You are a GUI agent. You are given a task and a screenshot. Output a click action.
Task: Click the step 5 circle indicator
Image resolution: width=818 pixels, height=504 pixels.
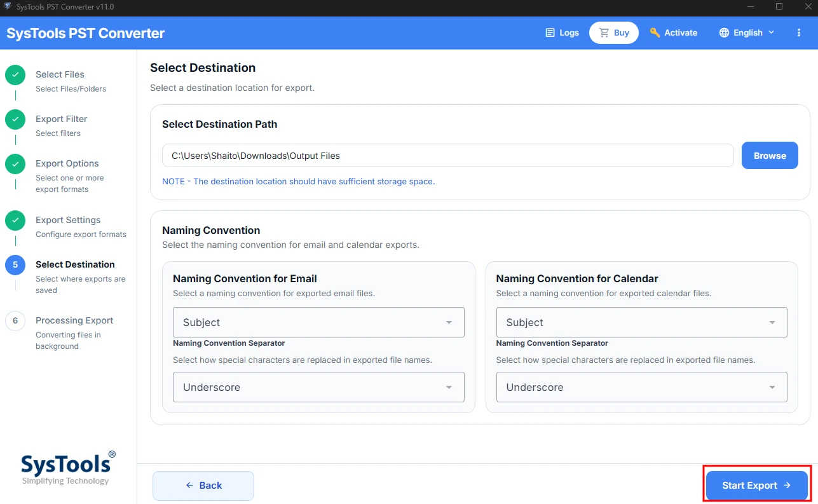tap(15, 265)
